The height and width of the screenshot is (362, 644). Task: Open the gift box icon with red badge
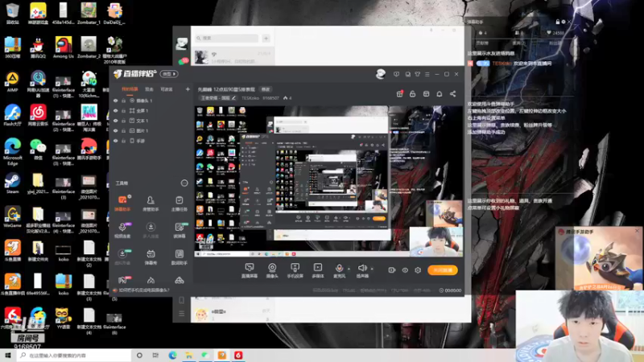(399, 94)
